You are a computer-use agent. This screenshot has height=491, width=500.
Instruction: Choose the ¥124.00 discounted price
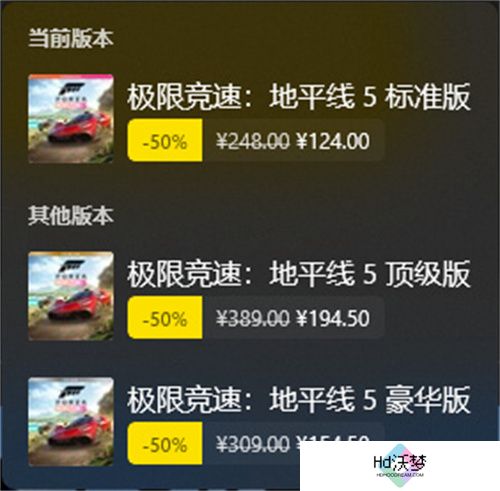pos(333,141)
